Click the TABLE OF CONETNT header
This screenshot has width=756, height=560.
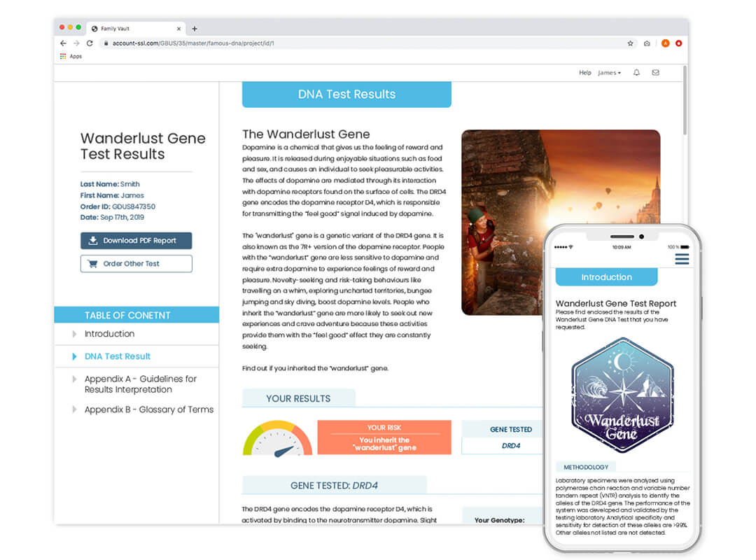[136, 315]
